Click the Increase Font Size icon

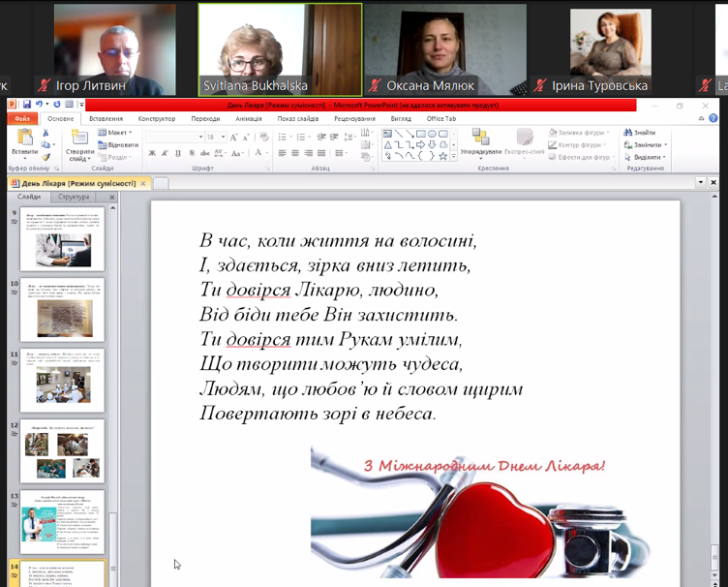233,137
